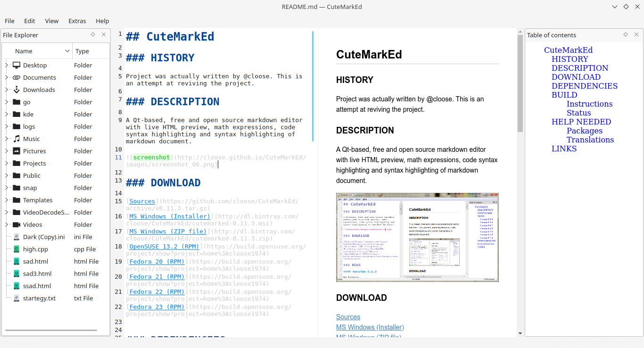Click the 'Fedora 20 (RPM)' editor link text
The width and height of the screenshot is (644, 348).
157,262
